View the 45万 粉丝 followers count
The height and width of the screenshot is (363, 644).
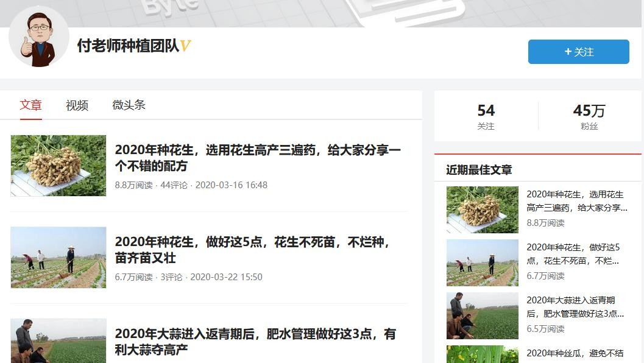(589, 116)
